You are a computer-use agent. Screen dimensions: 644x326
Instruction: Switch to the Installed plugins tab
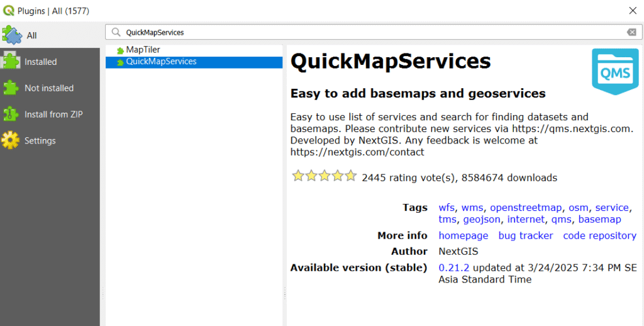(50, 62)
